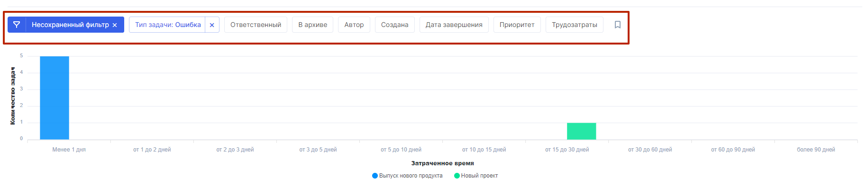The width and height of the screenshot is (868, 188).
Task: Click the funnel filter icon
Action: point(17,25)
